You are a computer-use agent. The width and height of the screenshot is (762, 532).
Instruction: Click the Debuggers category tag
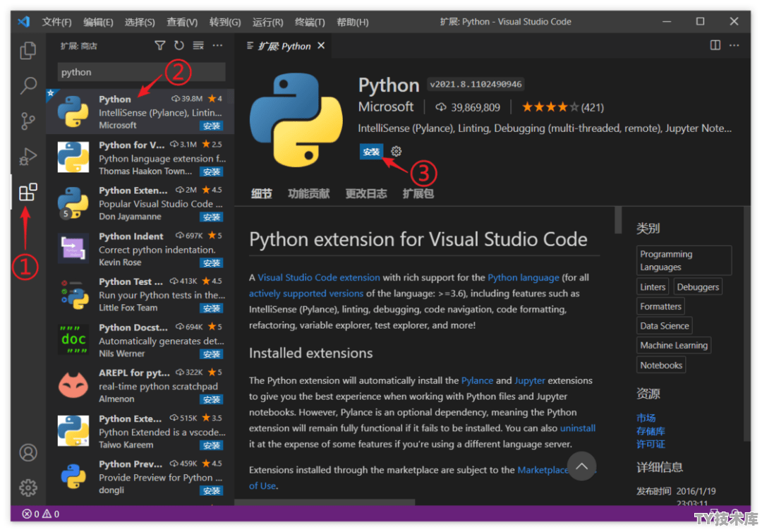tap(698, 286)
